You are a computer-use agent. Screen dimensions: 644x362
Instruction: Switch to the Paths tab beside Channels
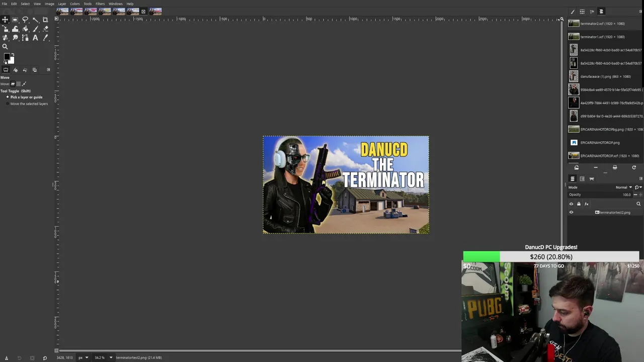tap(592, 178)
